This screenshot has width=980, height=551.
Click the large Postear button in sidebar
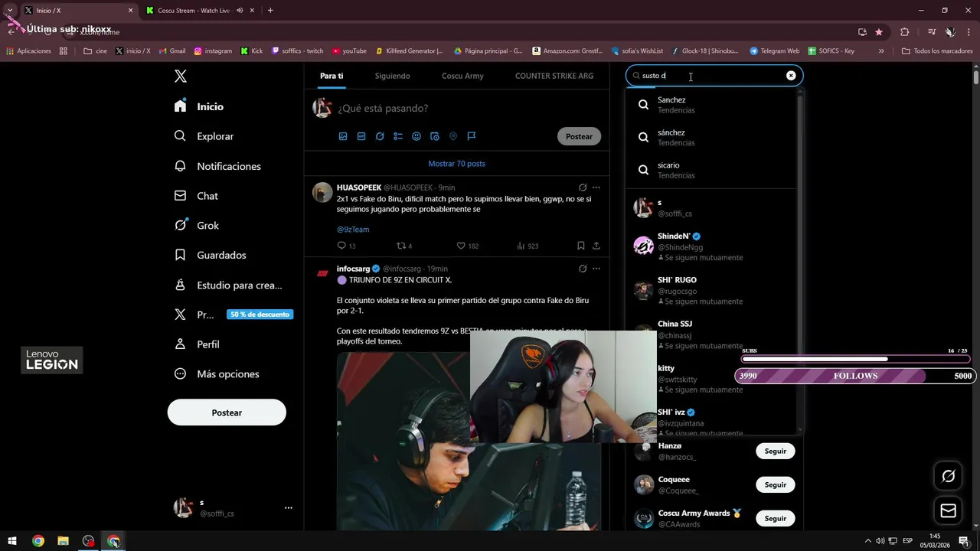coord(227,412)
